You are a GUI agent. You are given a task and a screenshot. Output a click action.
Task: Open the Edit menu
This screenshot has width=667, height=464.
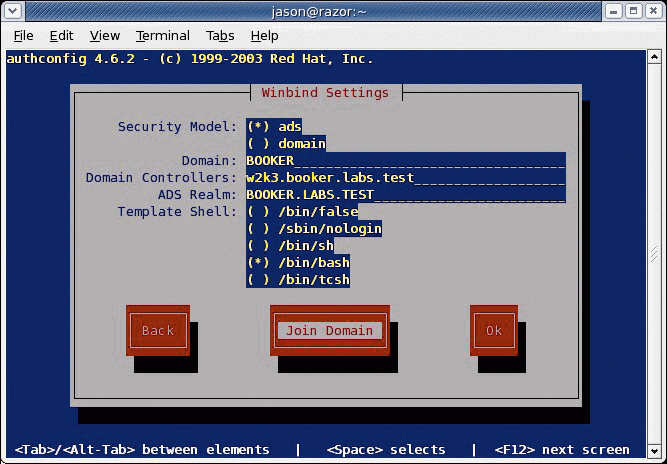click(x=61, y=36)
